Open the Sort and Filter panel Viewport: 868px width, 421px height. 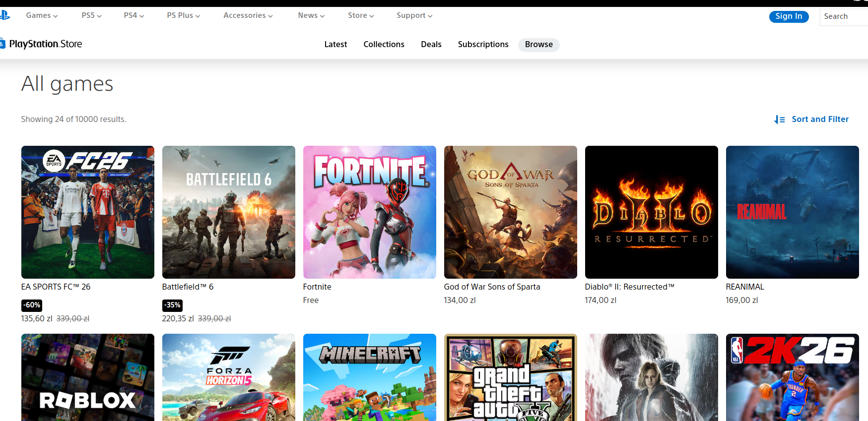pyautogui.click(x=819, y=120)
